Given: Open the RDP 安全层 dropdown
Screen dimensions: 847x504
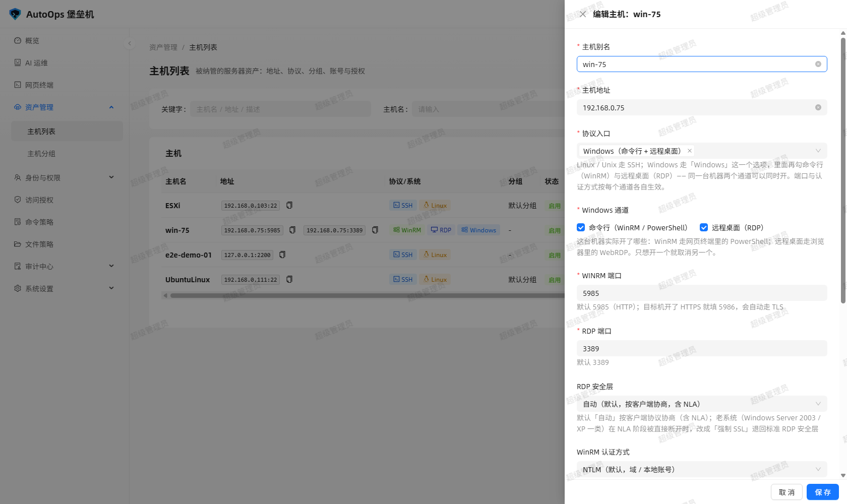Looking at the screenshot, I should pyautogui.click(x=702, y=404).
